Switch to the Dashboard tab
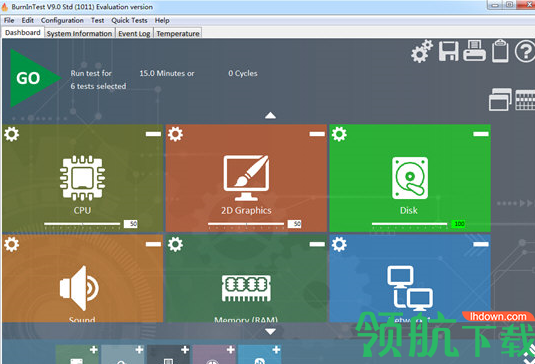This screenshot has width=535, height=364. 23,33
